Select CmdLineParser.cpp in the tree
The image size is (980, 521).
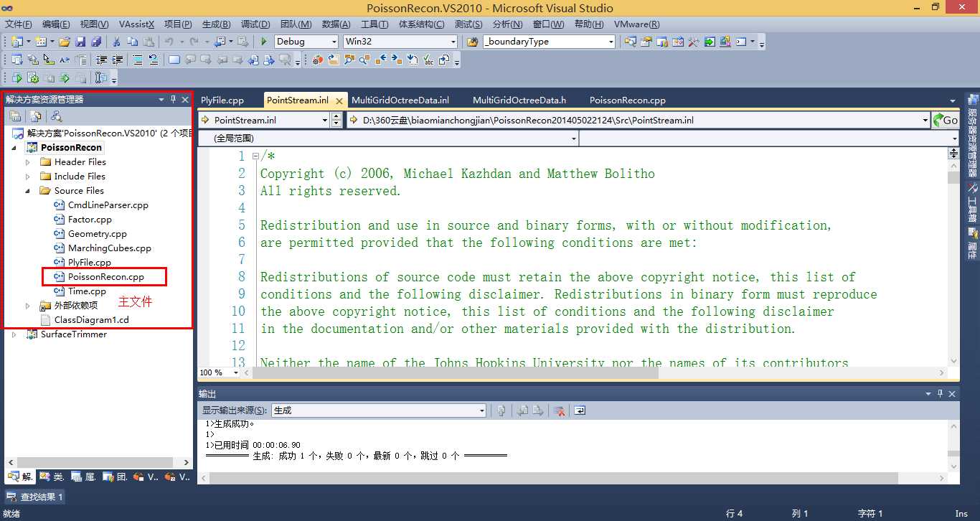(x=108, y=205)
